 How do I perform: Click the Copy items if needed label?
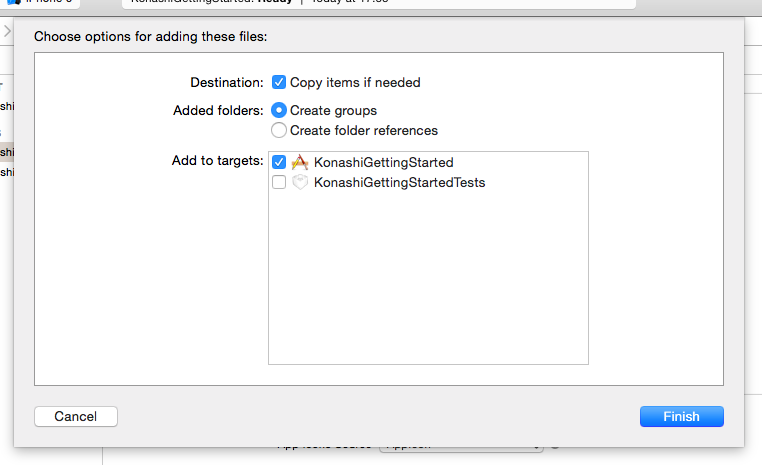click(x=355, y=83)
